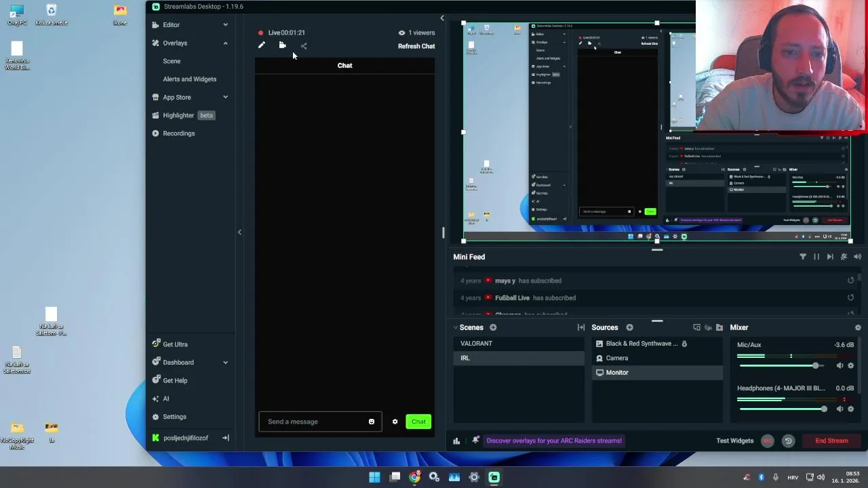The width and height of the screenshot is (868, 488).
Task: Select the VALORANT scene
Action: pos(519,344)
